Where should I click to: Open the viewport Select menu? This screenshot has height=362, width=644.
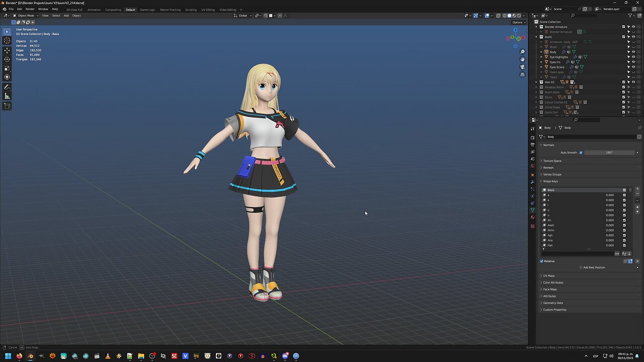point(56,16)
